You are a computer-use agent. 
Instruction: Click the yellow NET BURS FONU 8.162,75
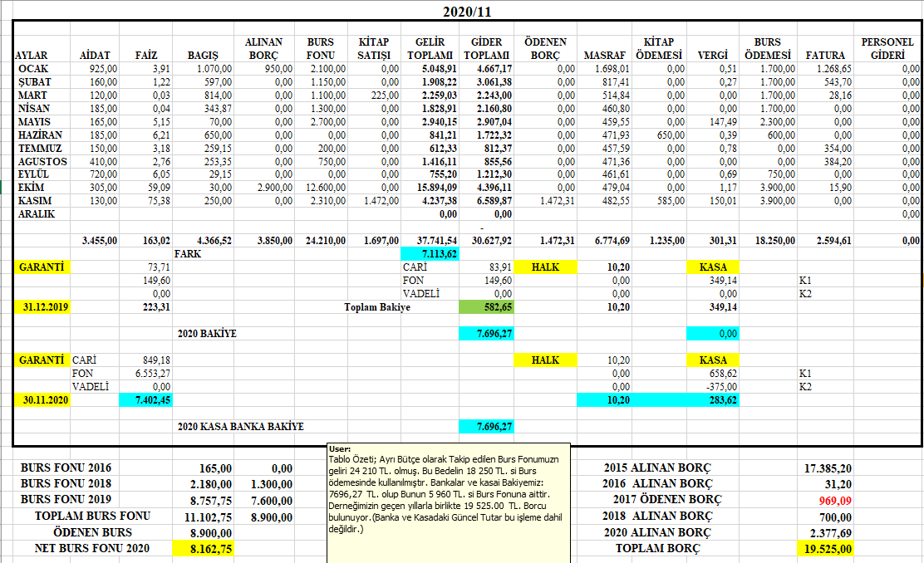click(203, 549)
